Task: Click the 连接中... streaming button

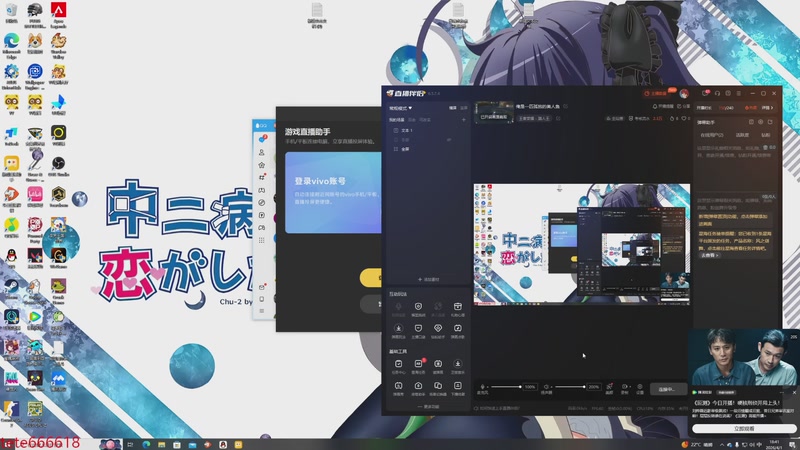Action: 667,389
